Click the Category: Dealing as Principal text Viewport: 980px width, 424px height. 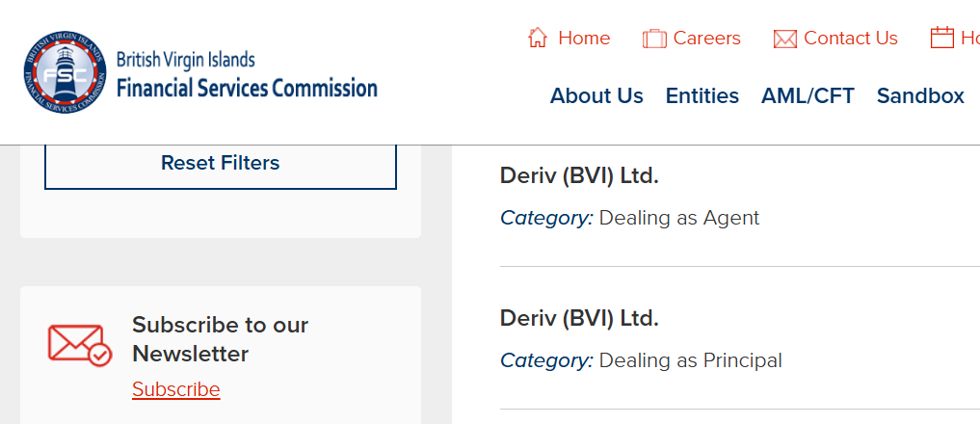(x=641, y=360)
